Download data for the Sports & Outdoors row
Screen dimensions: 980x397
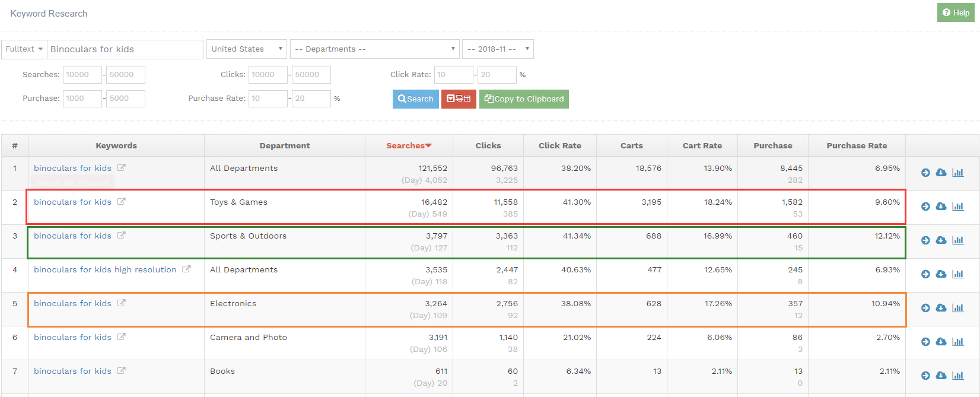(x=941, y=240)
